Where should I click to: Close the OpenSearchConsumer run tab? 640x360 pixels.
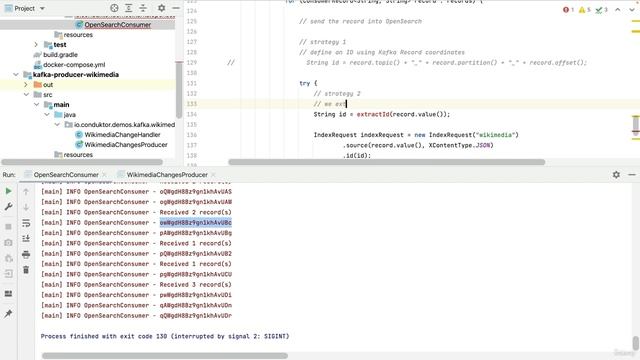pyautogui.click(x=104, y=175)
